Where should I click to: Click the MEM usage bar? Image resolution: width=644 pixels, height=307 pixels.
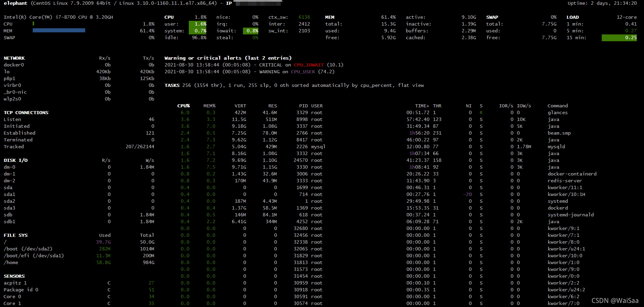point(59,31)
